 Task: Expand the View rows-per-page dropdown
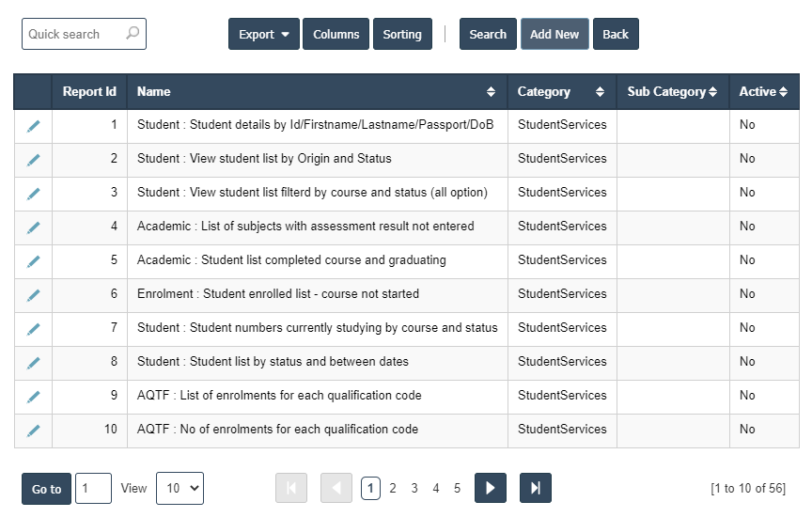coord(180,488)
